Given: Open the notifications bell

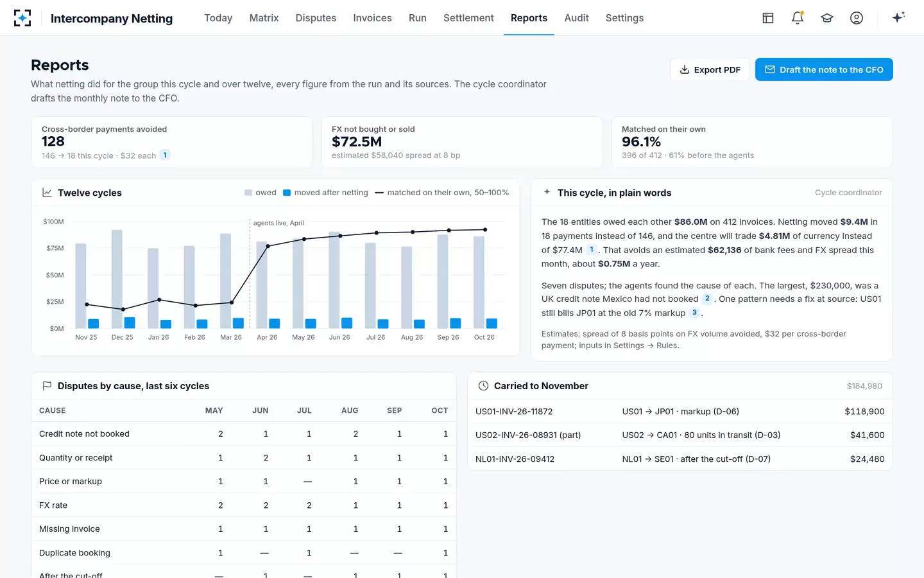Looking at the screenshot, I should (798, 18).
